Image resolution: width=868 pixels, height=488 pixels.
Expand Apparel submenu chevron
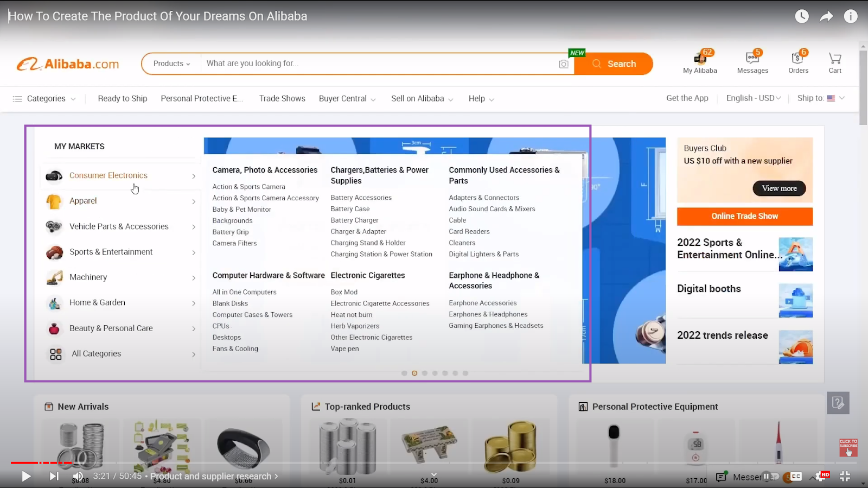click(194, 201)
